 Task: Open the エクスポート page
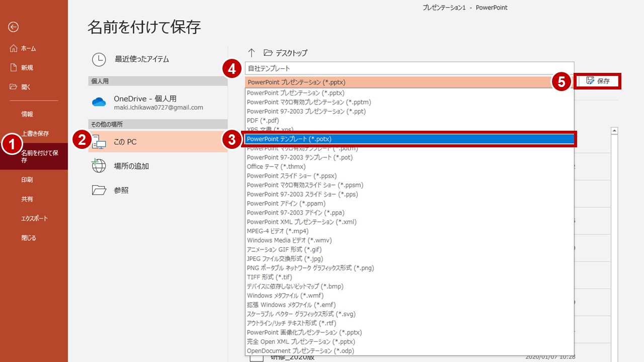coord(34,218)
